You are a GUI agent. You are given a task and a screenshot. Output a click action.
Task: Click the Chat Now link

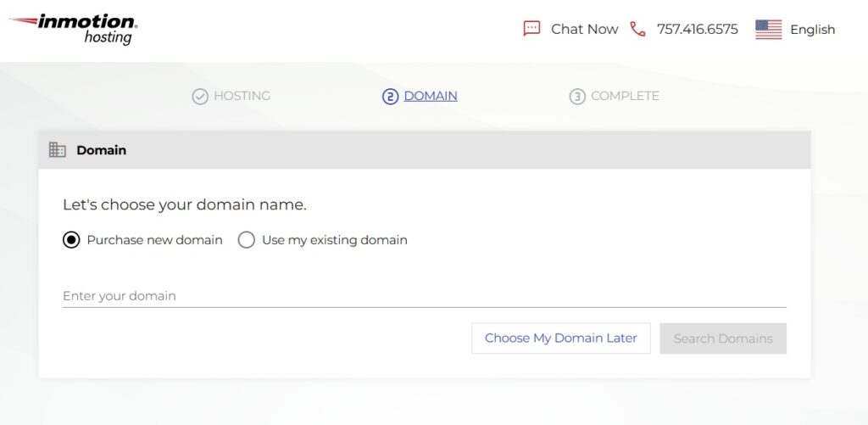pyautogui.click(x=584, y=30)
